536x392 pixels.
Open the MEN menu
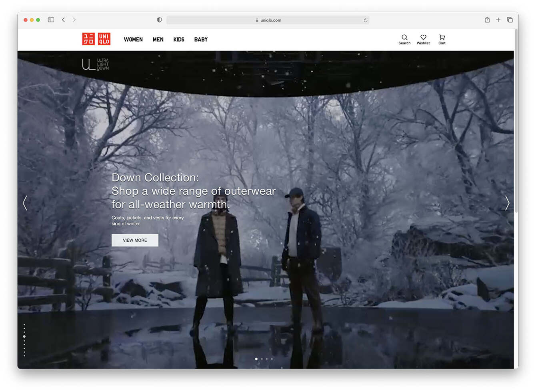pos(158,40)
